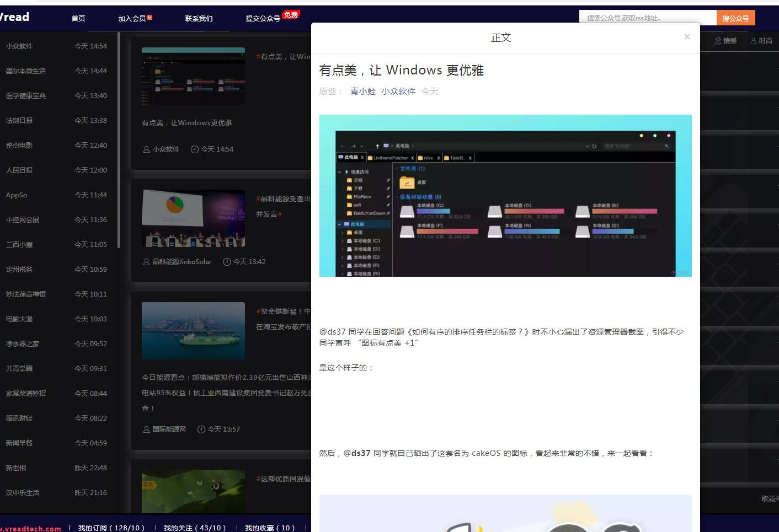Click the red 免费 badge
The image size is (779, 532).
click(291, 15)
